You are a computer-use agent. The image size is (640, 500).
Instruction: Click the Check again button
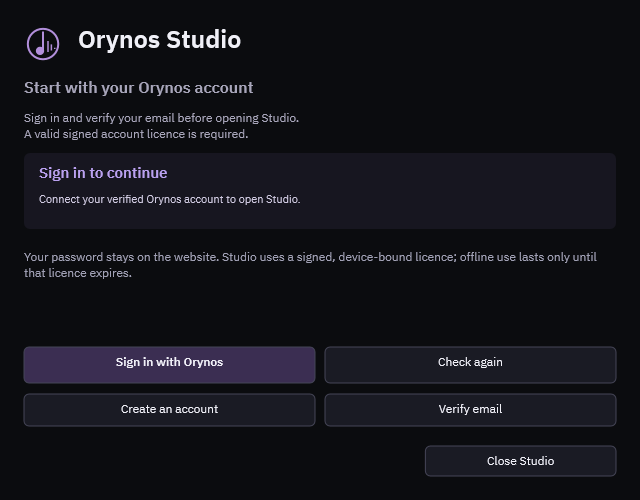(x=470, y=365)
